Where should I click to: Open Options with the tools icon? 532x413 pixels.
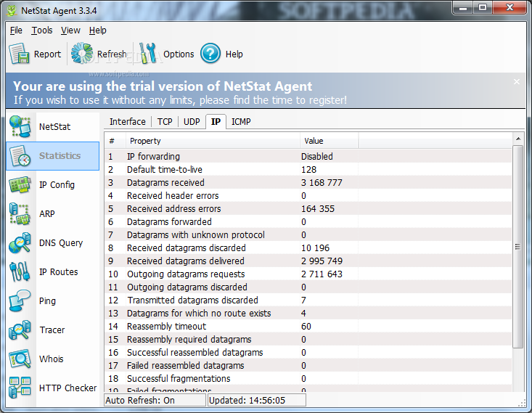148,53
